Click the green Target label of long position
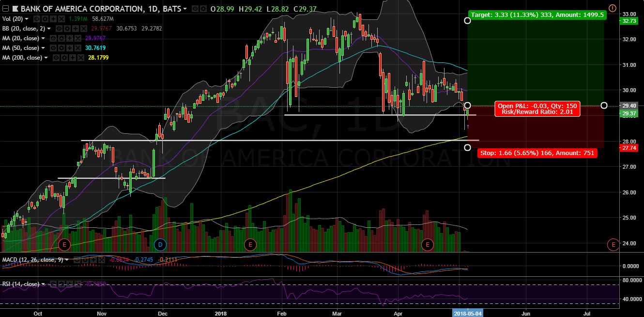The image size is (644, 317). point(537,15)
